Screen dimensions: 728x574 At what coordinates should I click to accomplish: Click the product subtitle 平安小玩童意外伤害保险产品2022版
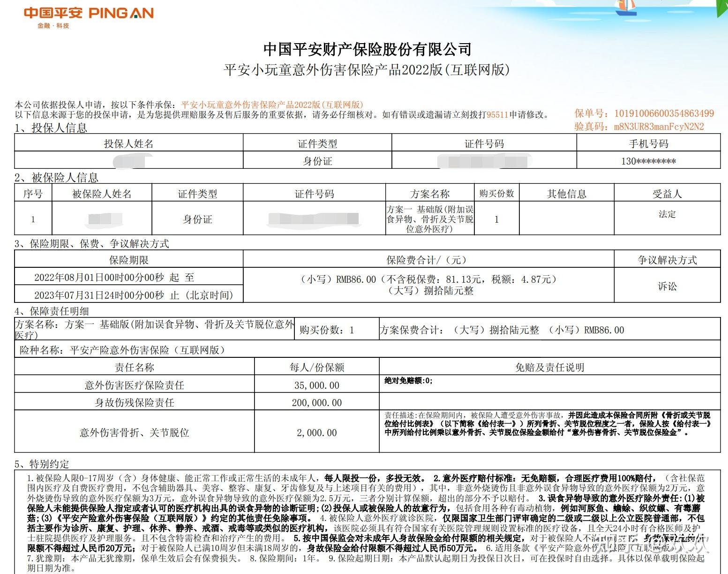pos(367,70)
